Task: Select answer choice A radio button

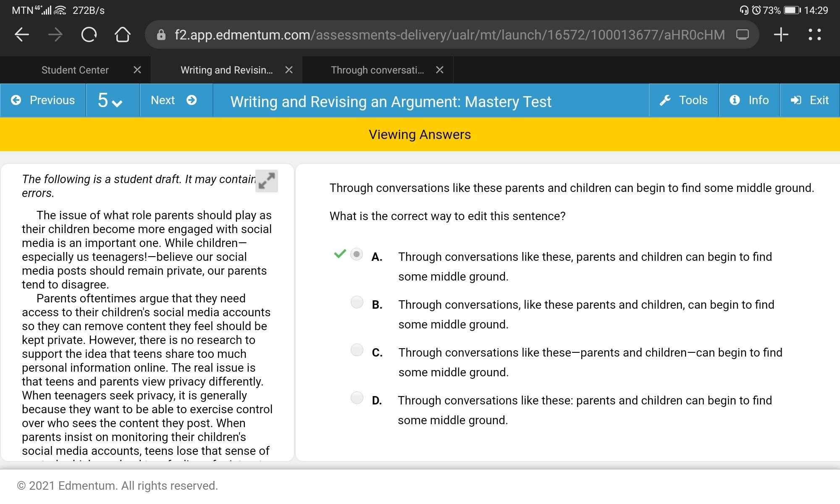Action: tap(357, 254)
